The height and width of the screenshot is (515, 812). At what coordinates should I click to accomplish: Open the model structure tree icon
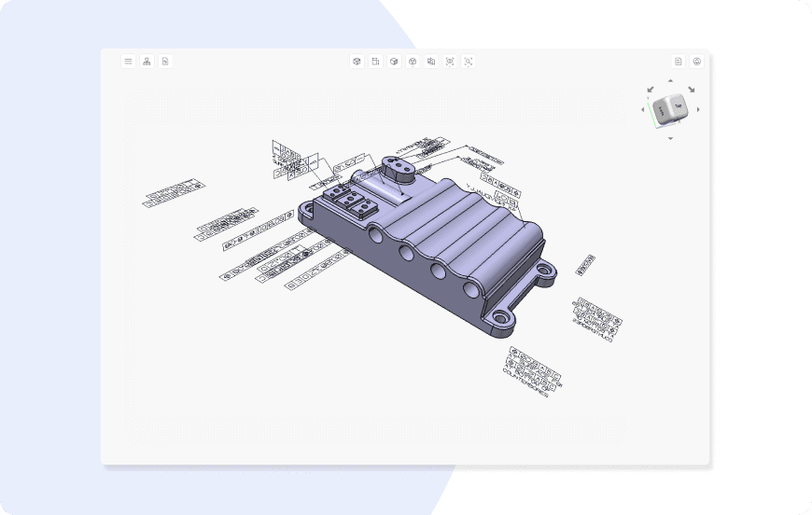coord(147,61)
